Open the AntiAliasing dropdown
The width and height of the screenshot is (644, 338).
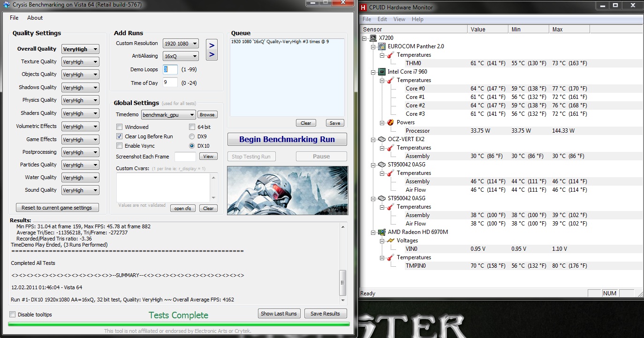tap(181, 56)
